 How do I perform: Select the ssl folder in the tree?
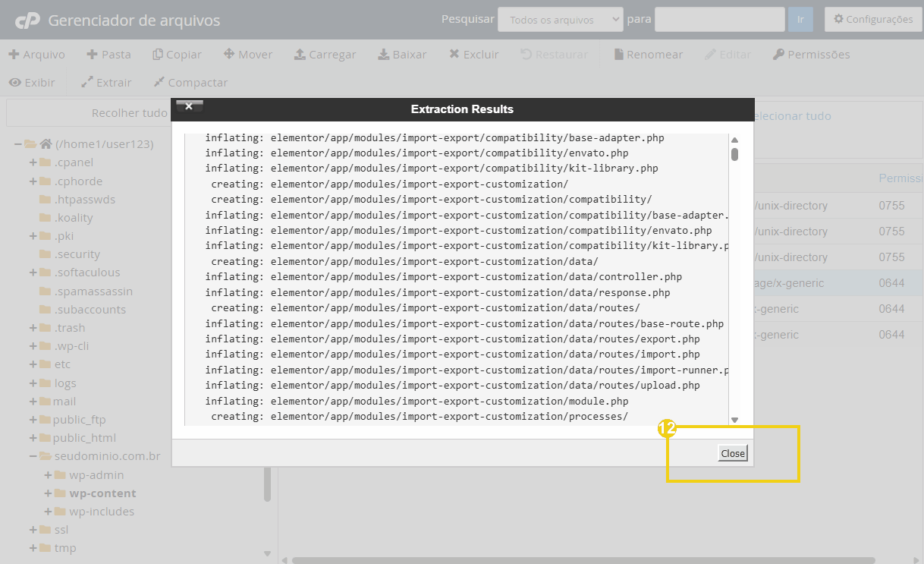[x=61, y=530]
